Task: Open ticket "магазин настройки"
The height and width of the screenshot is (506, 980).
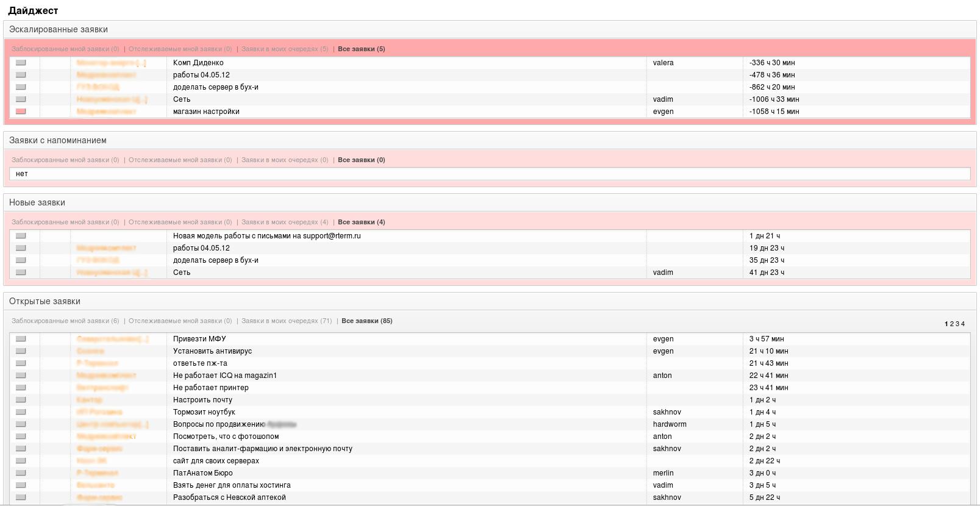Action: click(206, 112)
